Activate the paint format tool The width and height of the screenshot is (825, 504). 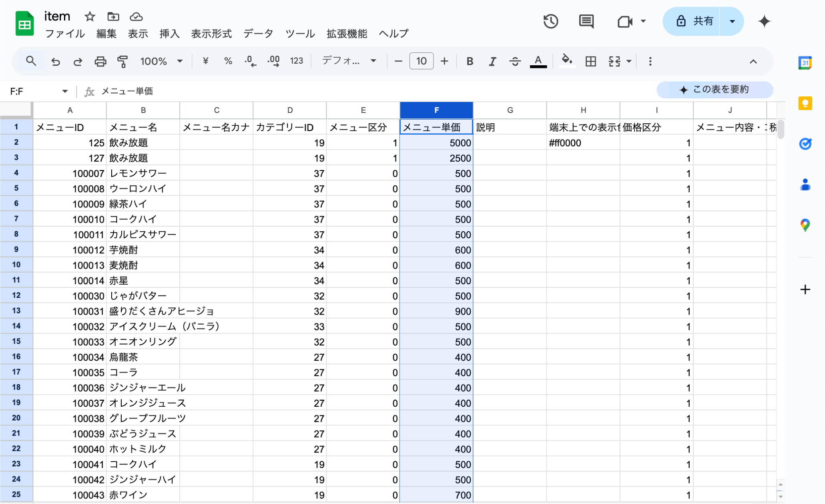click(x=122, y=61)
